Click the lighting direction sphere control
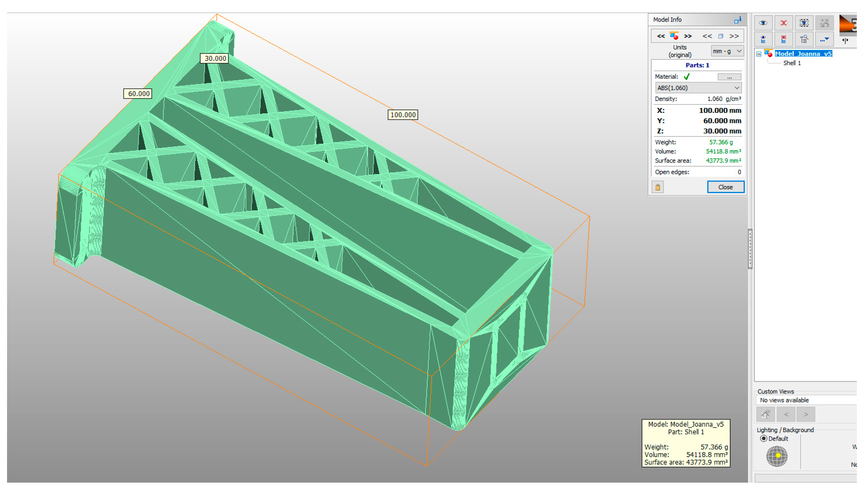Screen dimensions: 868x492 click(777, 456)
